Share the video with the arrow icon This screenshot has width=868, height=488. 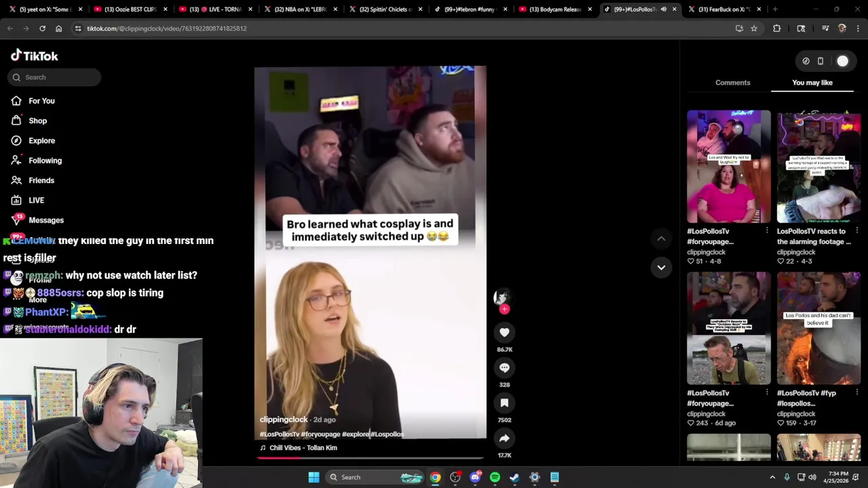pyautogui.click(x=504, y=439)
